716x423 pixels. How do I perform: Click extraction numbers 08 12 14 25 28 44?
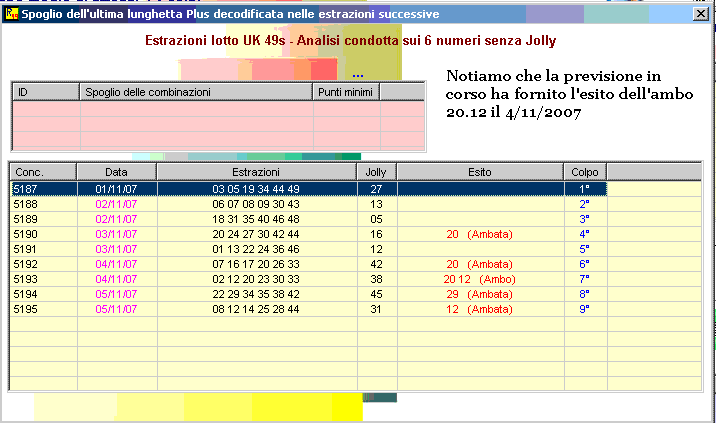(256, 310)
